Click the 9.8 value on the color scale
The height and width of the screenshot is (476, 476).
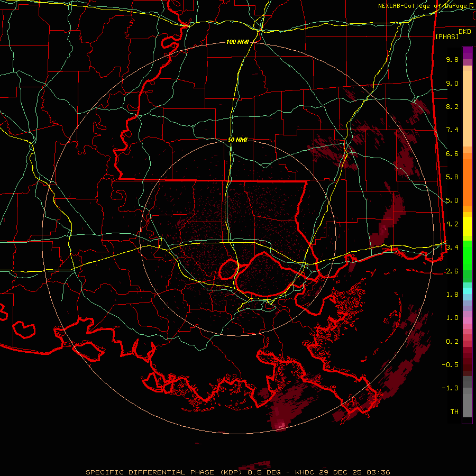tap(452, 59)
